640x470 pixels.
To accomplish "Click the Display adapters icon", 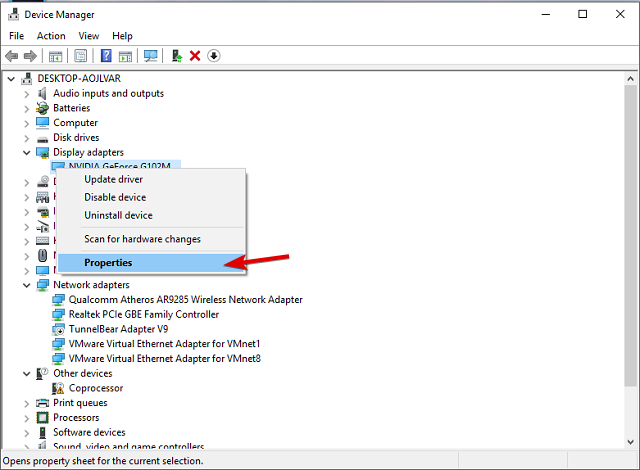I will pyautogui.click(x=42, y=153).
